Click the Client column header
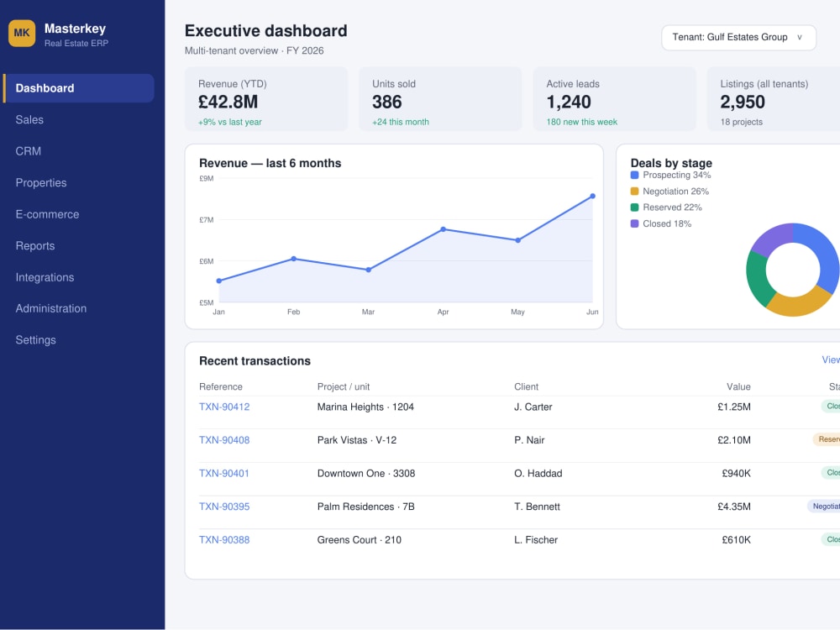Screen dimensions: 840x630 click(x=526, y=386)
